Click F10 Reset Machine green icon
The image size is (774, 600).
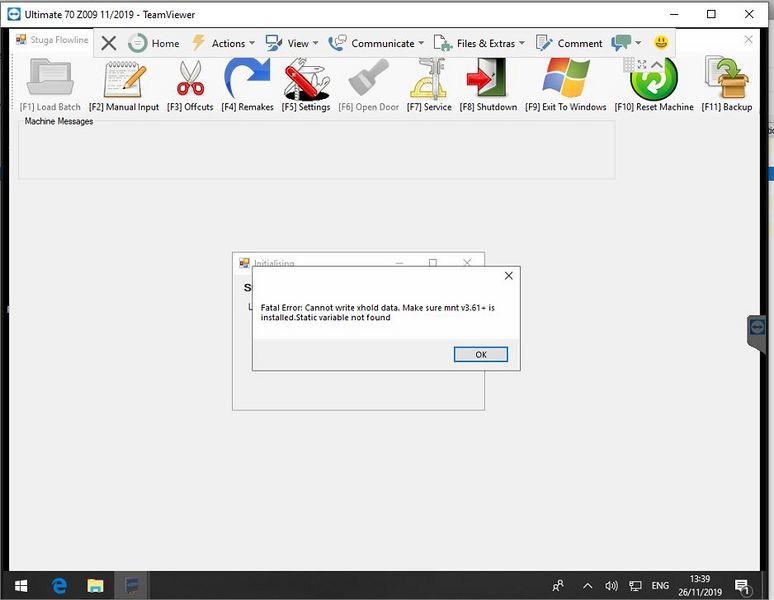point(654,79)
